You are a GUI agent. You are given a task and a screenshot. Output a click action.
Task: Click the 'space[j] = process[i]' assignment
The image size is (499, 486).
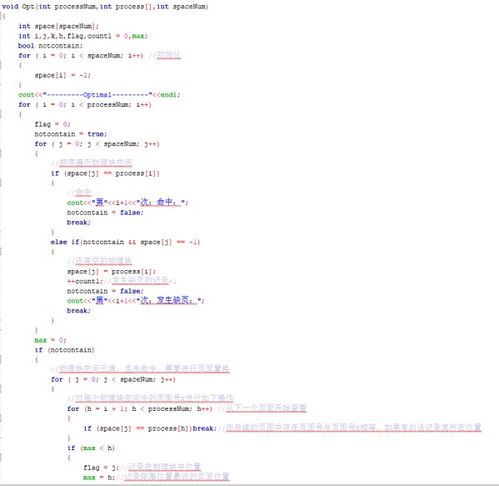(111, 271)
